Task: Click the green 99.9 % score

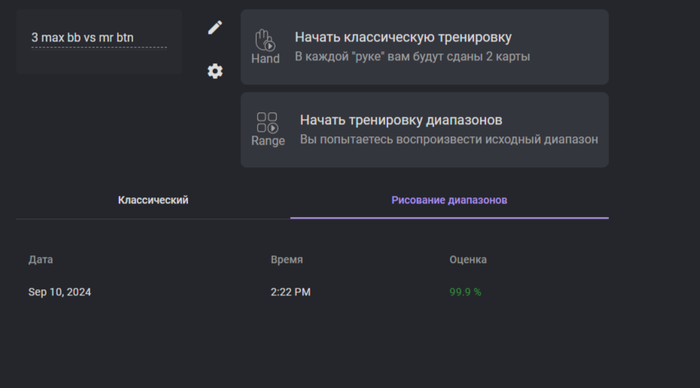Action: [x=465, y=292]
